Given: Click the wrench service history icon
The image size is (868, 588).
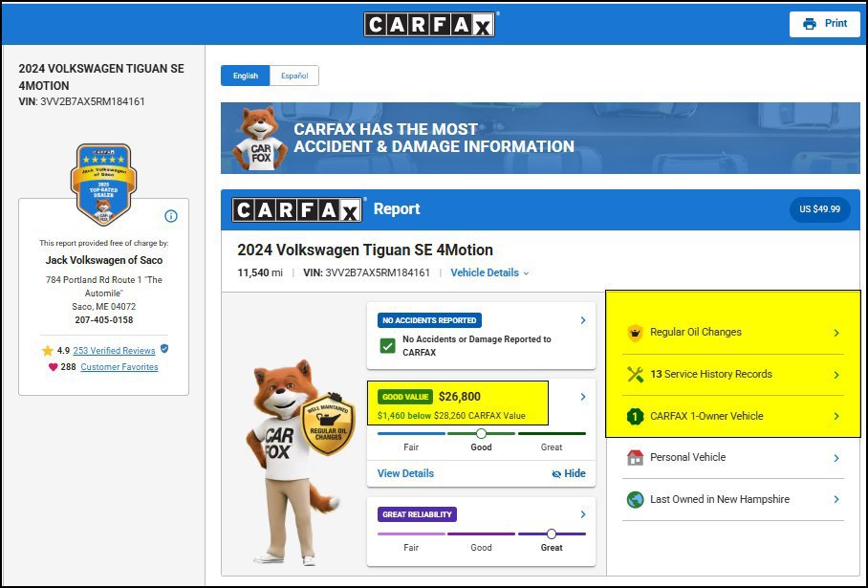Looking at the screenshot, I should (x=635, y=374).
